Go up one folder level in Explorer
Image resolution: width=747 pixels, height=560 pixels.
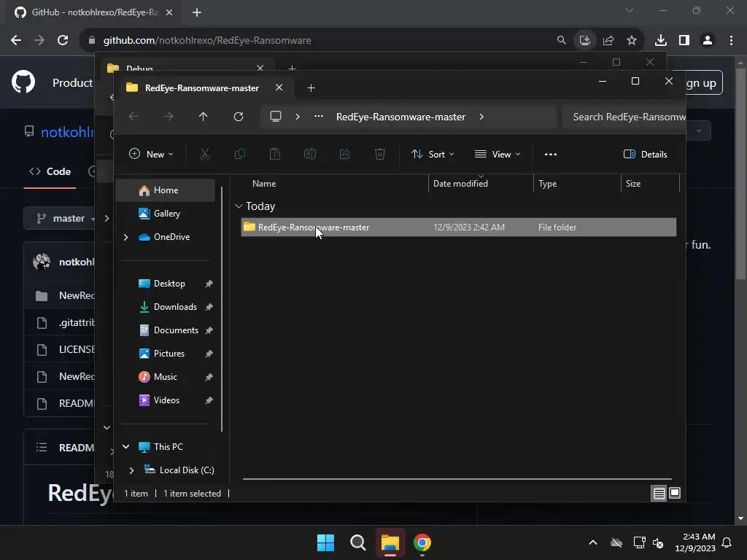click(204, 117)
